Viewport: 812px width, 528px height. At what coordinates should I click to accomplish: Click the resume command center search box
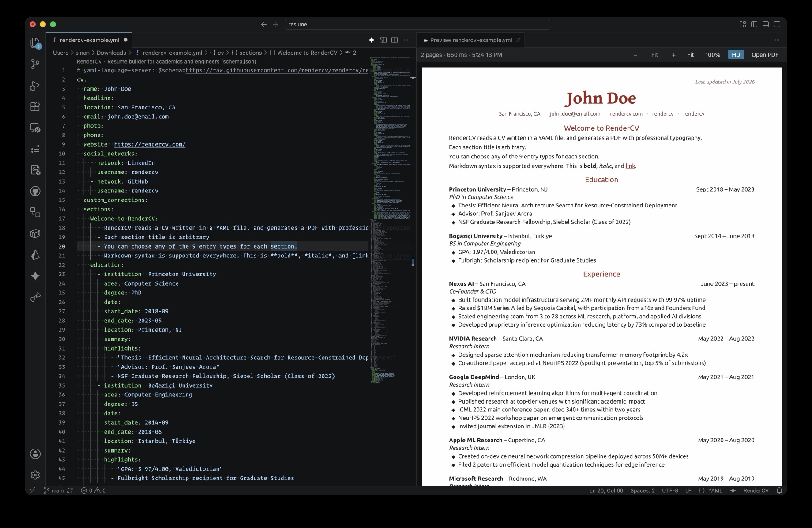[417, 24]
